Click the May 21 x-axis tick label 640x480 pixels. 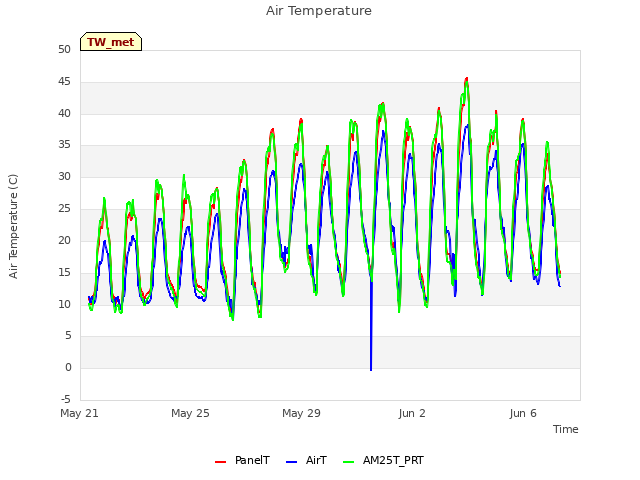coord(79,413)
